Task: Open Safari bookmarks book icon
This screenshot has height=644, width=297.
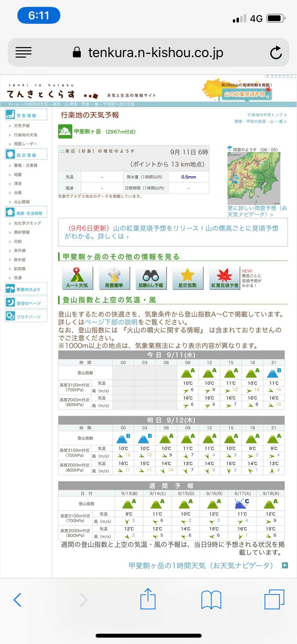Action: (x=211, y=599)
